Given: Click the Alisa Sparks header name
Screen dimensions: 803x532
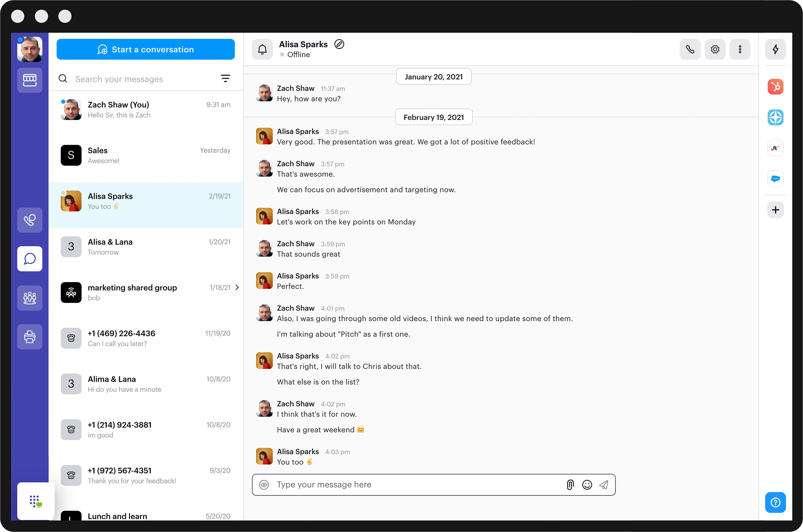Looking at the screenshot, I should click(303, 44).
